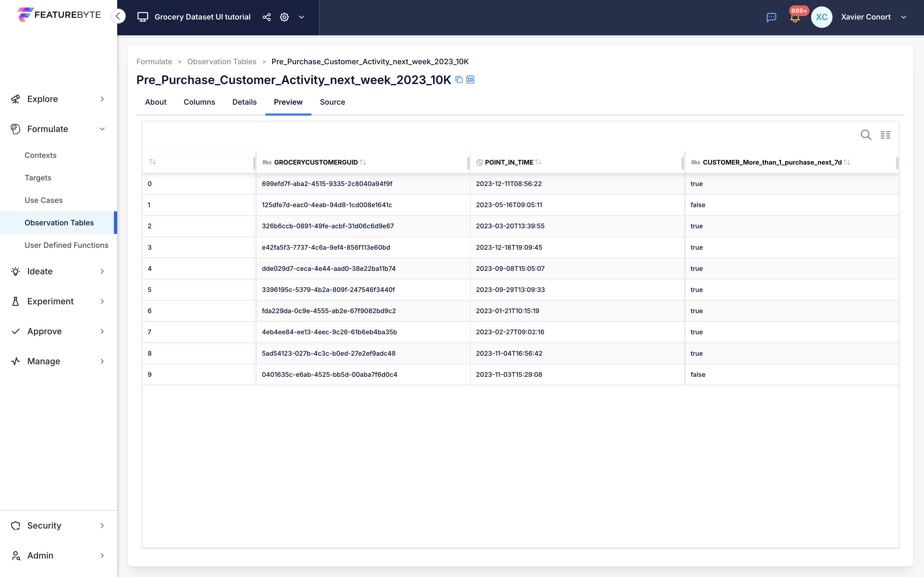
Task: Click the FeatureByte logo
Action: (59, 14)
